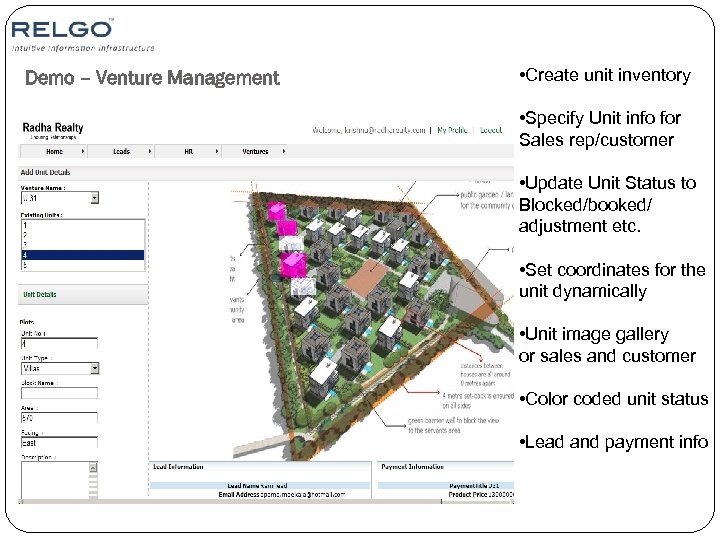Click the arrow next to Ventures menu

[x=284, y=151]
